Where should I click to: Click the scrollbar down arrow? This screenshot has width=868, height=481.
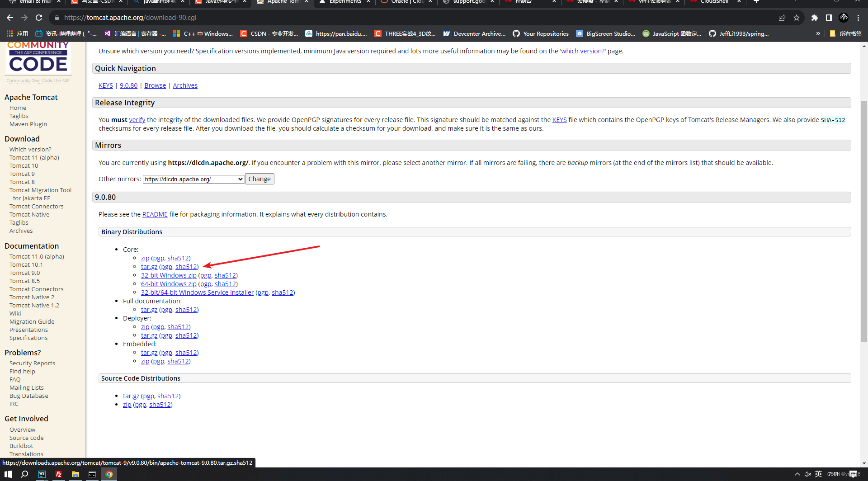(864, 463)
